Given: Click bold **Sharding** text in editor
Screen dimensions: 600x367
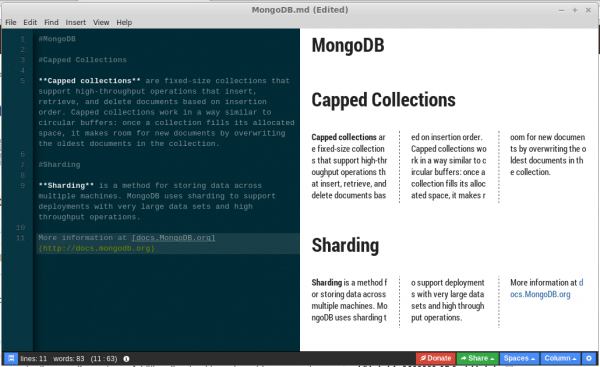Looking at the screenshot, I should pos(66,186).
